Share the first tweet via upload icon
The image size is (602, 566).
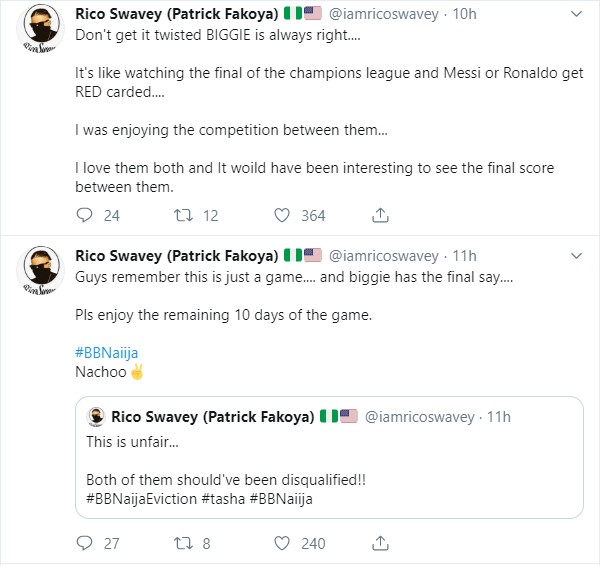pos(380,215)
